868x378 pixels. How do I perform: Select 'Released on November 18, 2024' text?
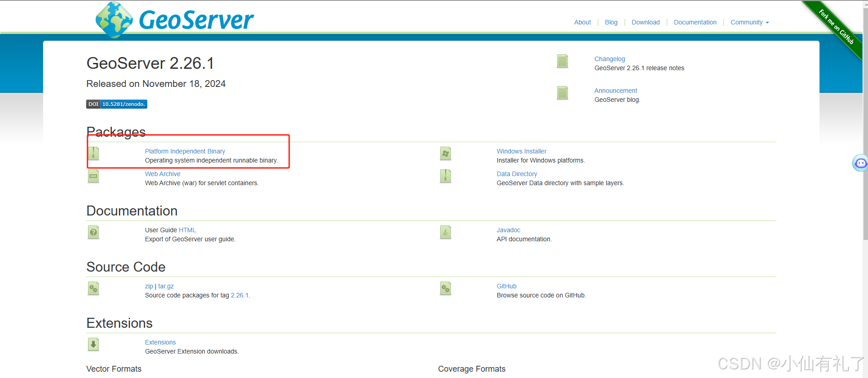(156, 84)
